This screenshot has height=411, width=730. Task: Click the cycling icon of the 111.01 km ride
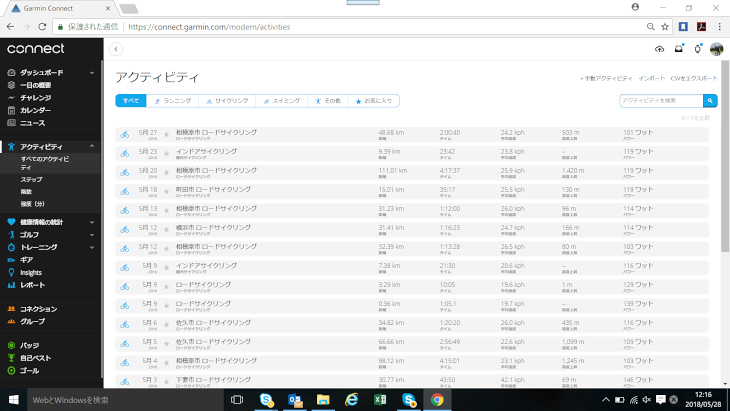(125, 173)
